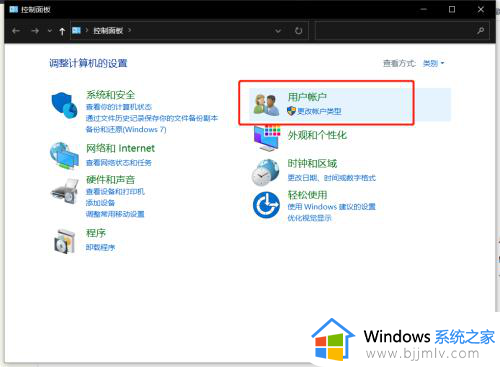Screen dimensions: 500x367
Task: Expand chevron after 控制面板 in address bar
Action: [x=129, y=30]
